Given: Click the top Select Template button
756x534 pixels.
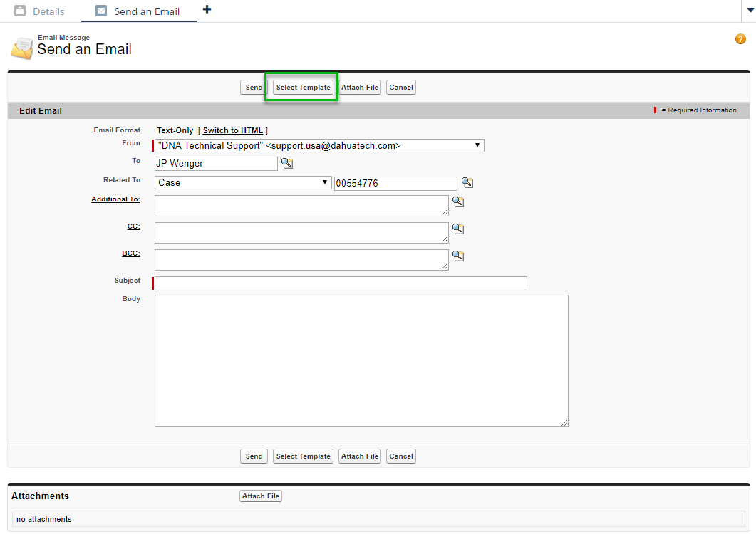Looking at the screenshot, I should pos(304,88).
